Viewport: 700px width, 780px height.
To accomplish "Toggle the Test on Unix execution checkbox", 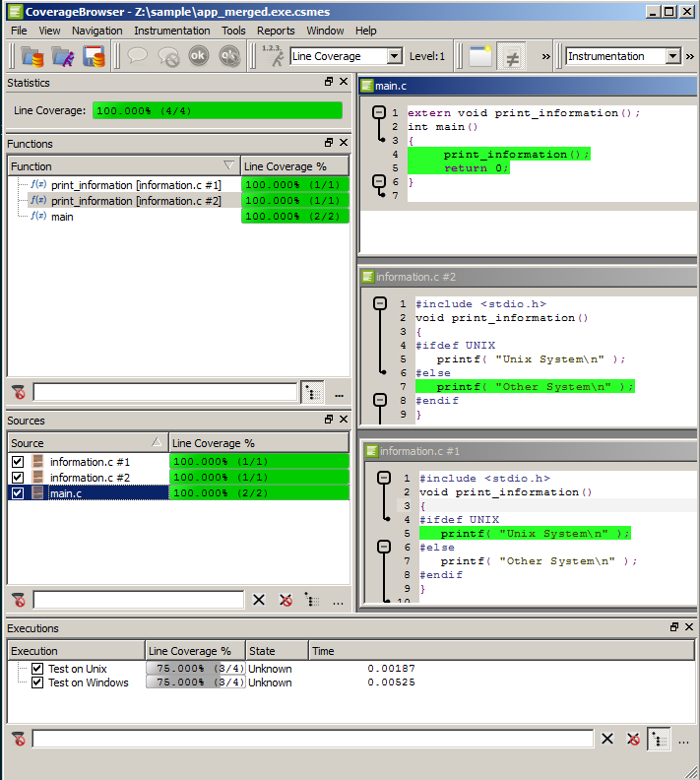I will click(x=37, y=669).
